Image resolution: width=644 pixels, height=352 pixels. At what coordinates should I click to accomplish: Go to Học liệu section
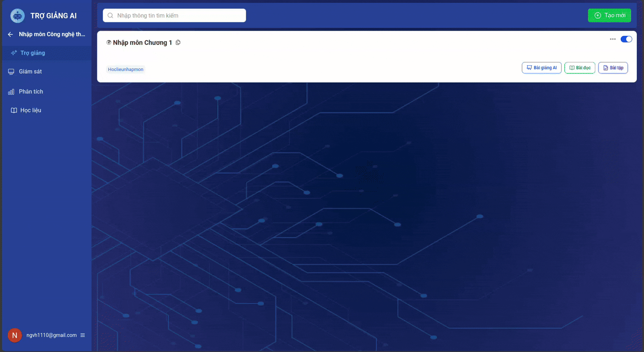(31, 110)
